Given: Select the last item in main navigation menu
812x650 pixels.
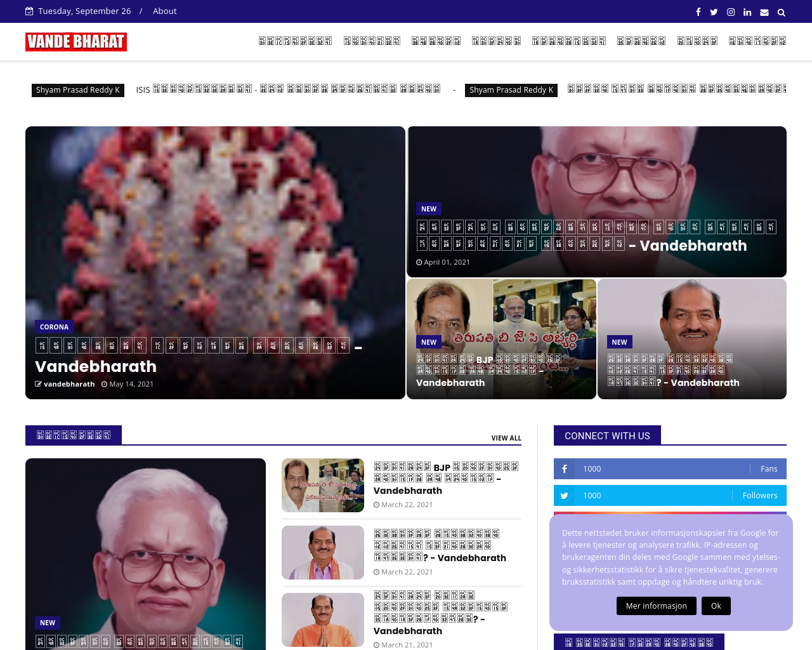Looking at the screenshot, I should tap(757, 41).
